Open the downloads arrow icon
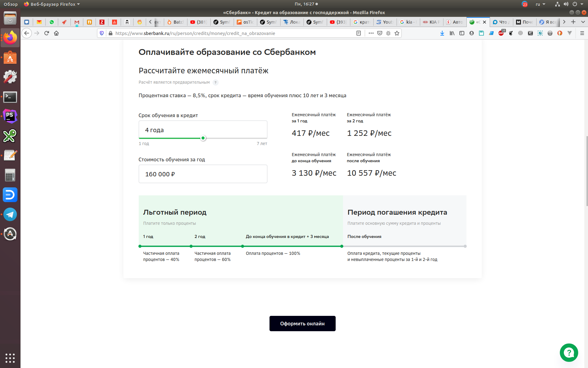 (x=442, y=33)
